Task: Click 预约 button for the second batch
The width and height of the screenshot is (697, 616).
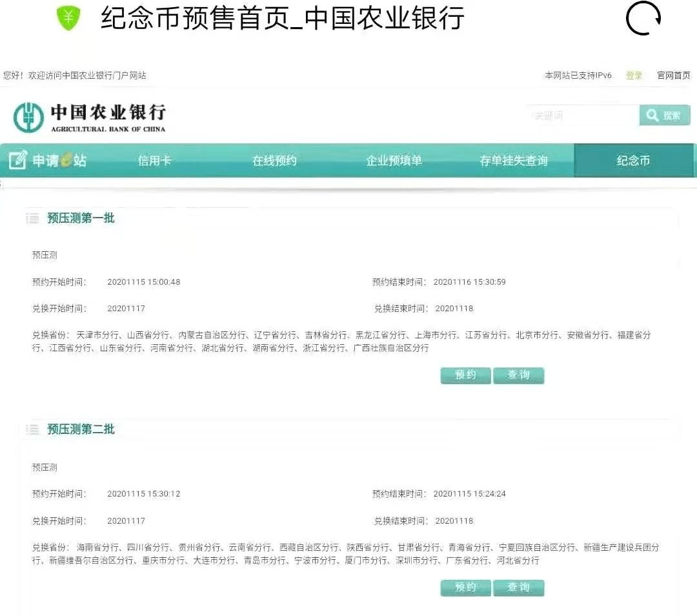Action: 465,587
